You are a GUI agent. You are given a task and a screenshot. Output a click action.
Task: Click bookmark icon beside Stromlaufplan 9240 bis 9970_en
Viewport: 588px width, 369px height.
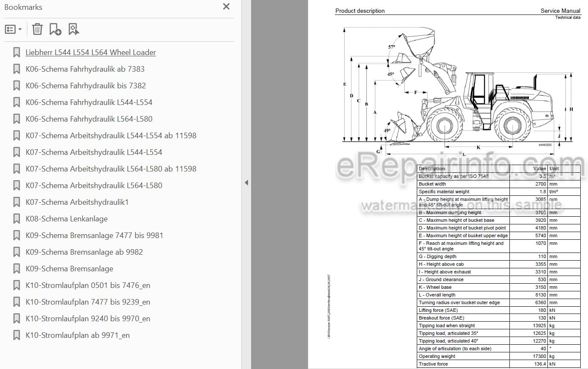tap(17, 319)
